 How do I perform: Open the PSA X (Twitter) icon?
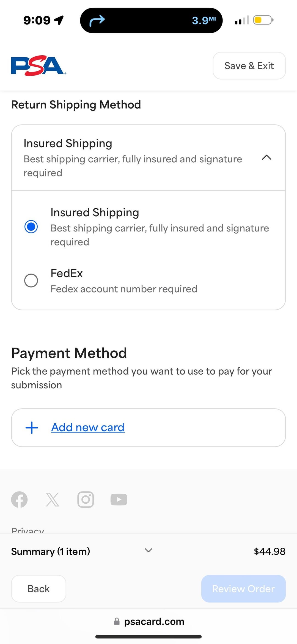[x=52, y=499]
